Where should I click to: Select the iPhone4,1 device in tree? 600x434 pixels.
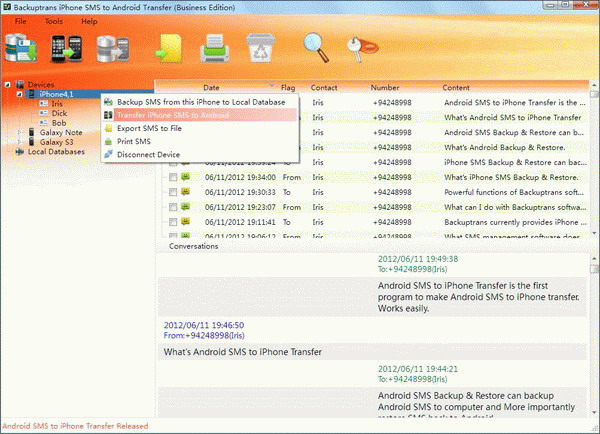pos(56,94)
